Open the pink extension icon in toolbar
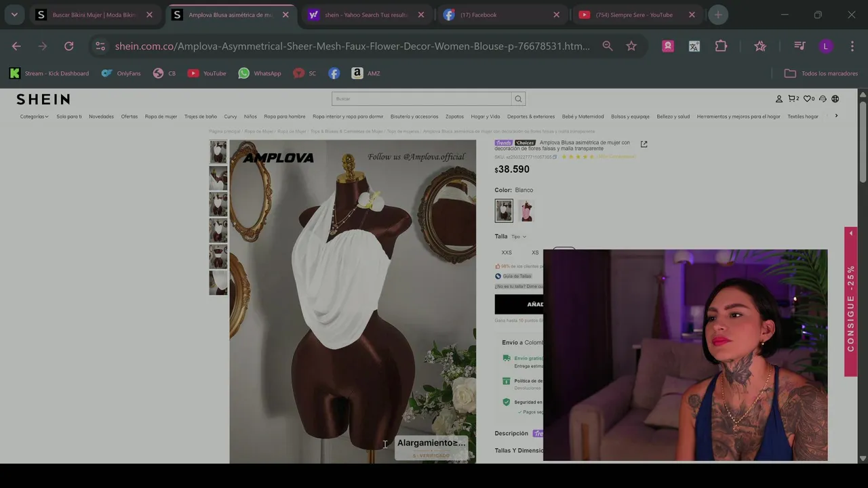The width and height of the screenshot is (868, 488). (x=668, y=46)
